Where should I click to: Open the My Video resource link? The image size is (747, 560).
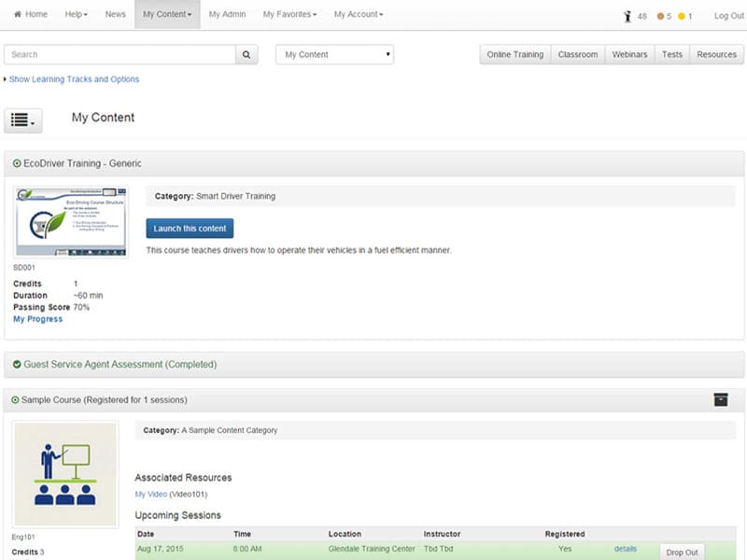pos(152,494)
